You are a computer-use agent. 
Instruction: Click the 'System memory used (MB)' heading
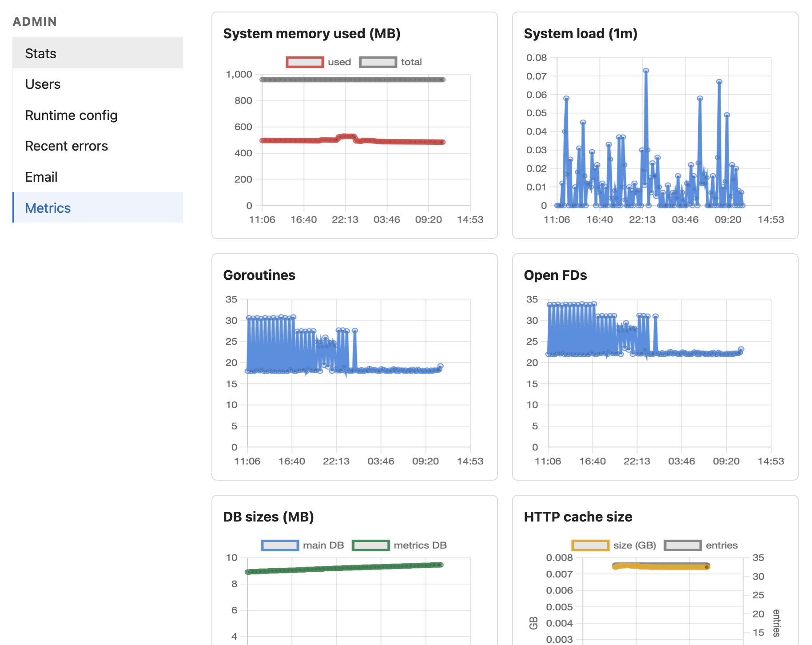(x=312, y=34)
